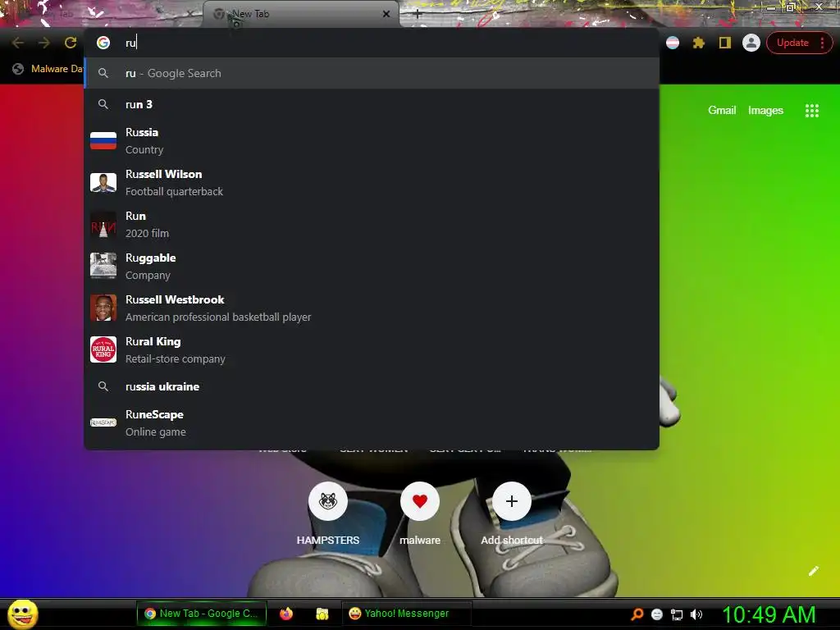The image size is (840, 630).
Task: Open the Google apps grid icon
Action: click(811, 111)
